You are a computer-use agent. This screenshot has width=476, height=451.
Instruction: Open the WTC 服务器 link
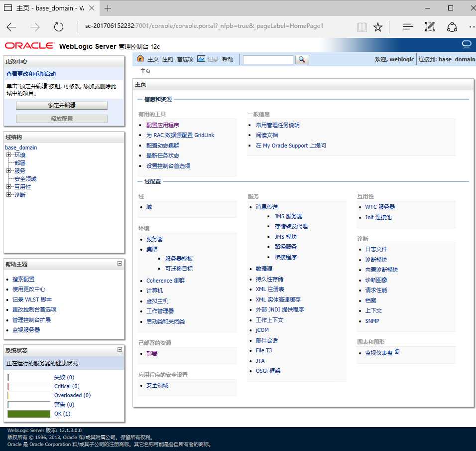point(380,207)
